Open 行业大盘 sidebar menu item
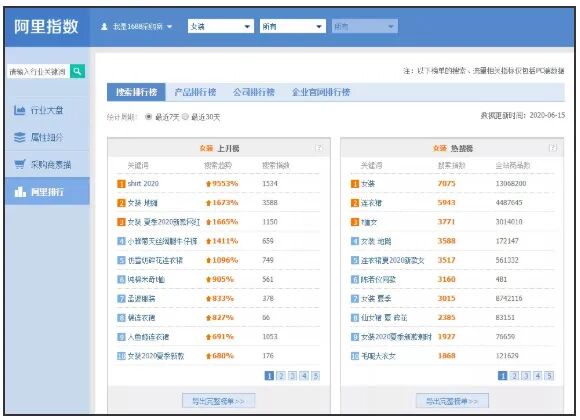This screenshot has width=580, height=420. [x=47, y=110]
